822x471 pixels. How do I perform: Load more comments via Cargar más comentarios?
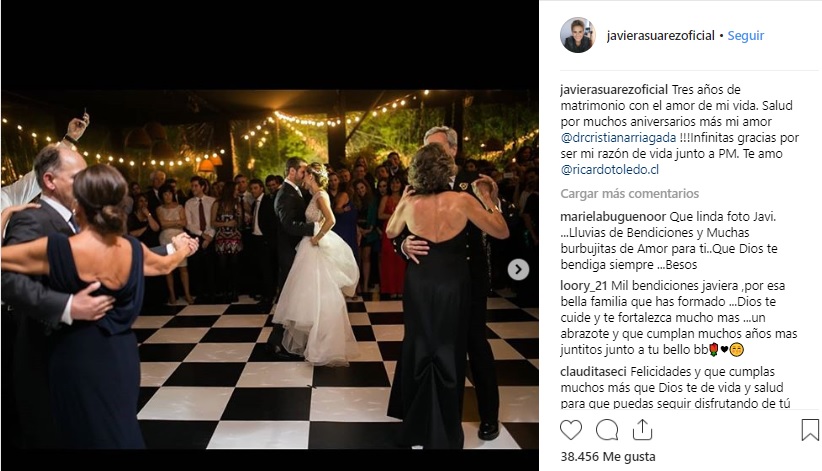630,194
